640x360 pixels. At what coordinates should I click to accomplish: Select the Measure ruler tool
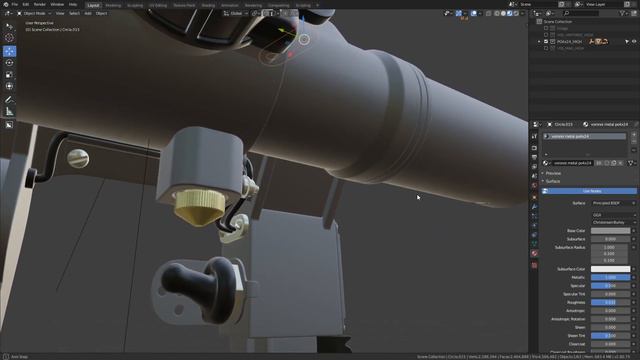(9, 111)
